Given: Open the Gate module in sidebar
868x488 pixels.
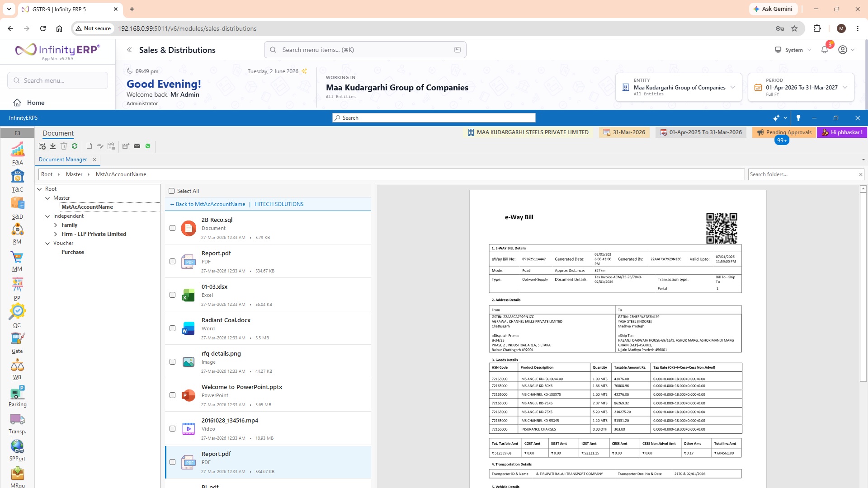Looking at the screenshot, I should coord(17,343).
